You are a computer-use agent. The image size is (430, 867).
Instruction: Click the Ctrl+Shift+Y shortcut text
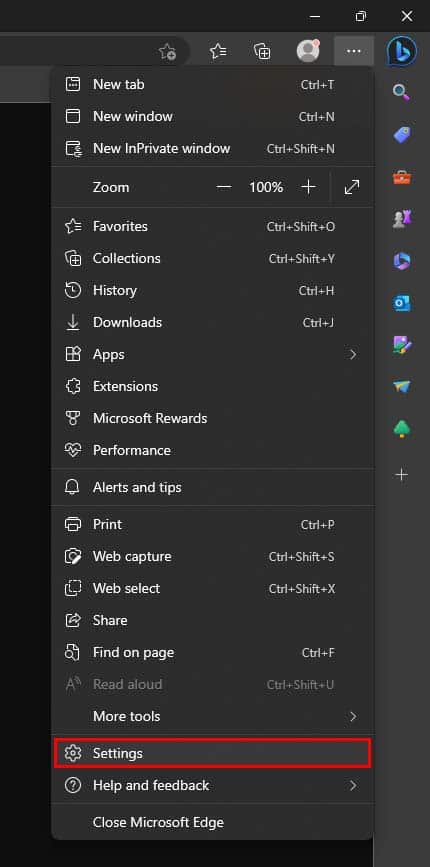click(x=302, y=259)
